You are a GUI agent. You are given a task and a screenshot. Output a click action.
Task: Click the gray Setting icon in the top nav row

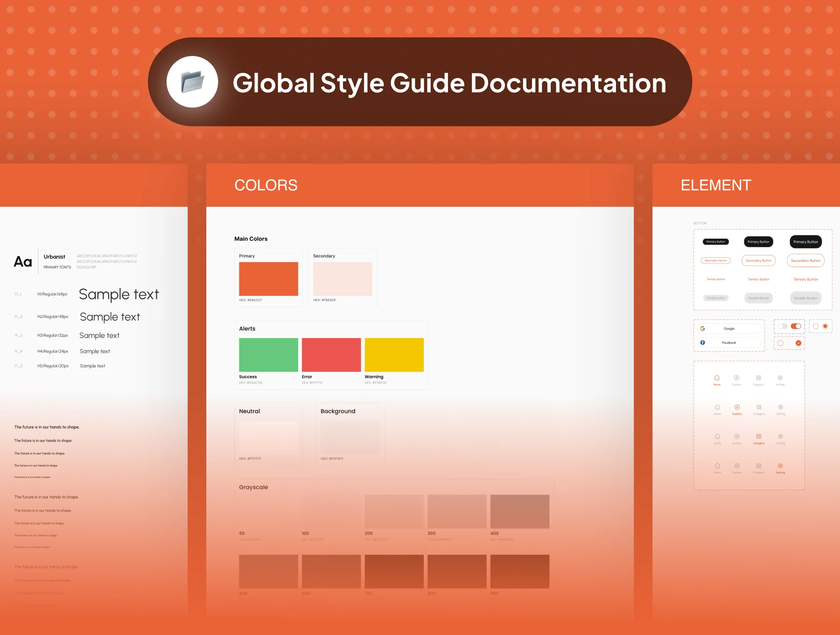[780, 378]
